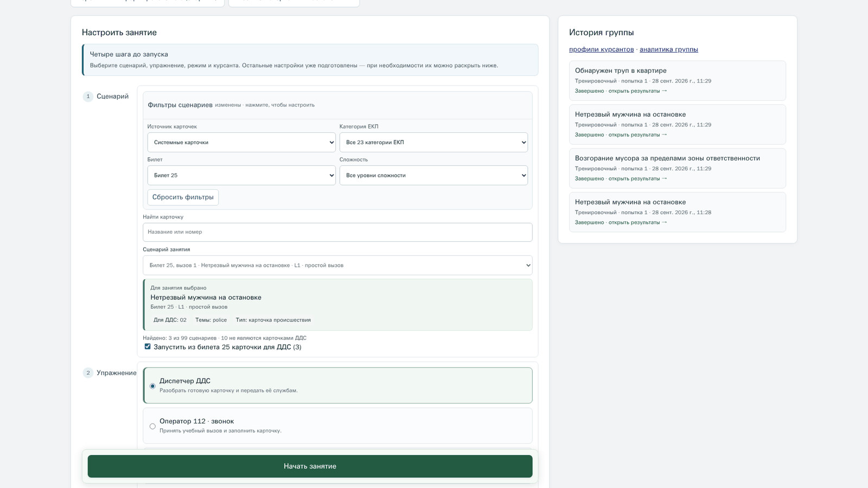Open the Источник карточек dropdown
Viewport: 868px width, 488px height.
241,142
